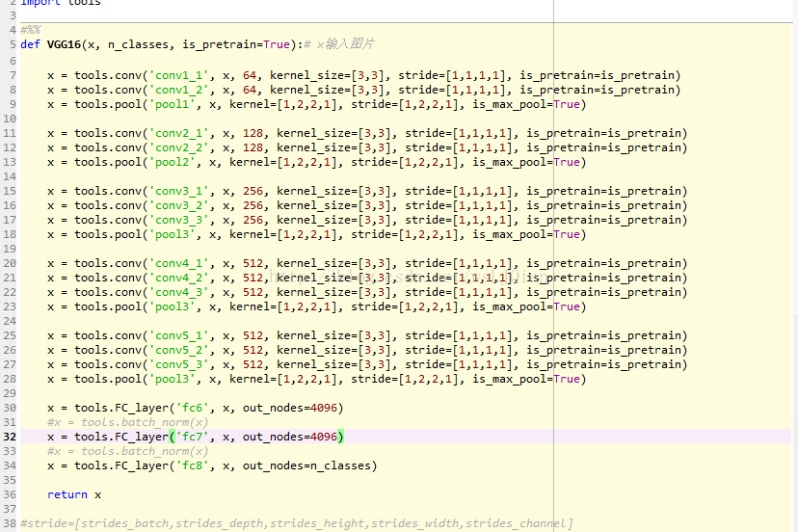The width and height of the screenshot is (798, 532).
Task: Click 'pool3' string on line 18
Action: 172,234
